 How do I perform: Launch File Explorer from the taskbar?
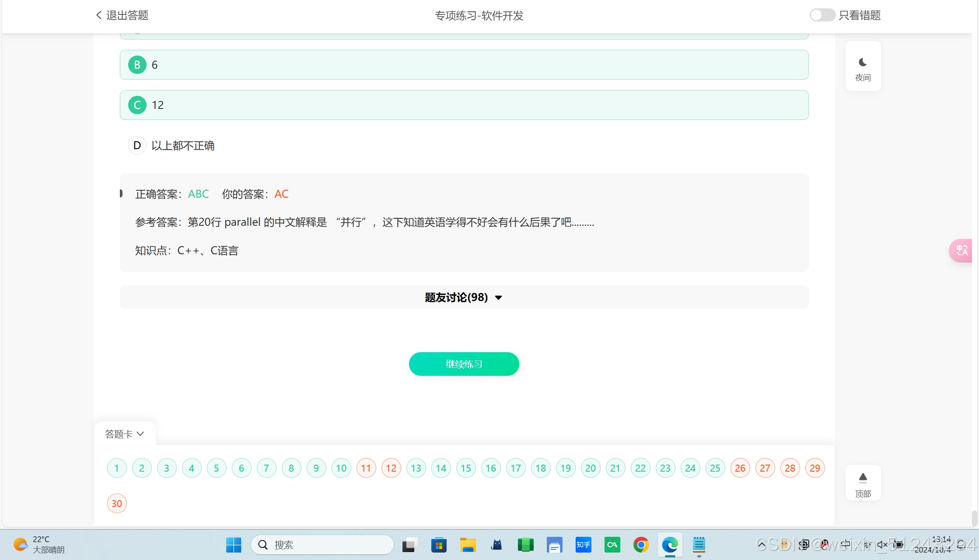[x=468, y=545]
